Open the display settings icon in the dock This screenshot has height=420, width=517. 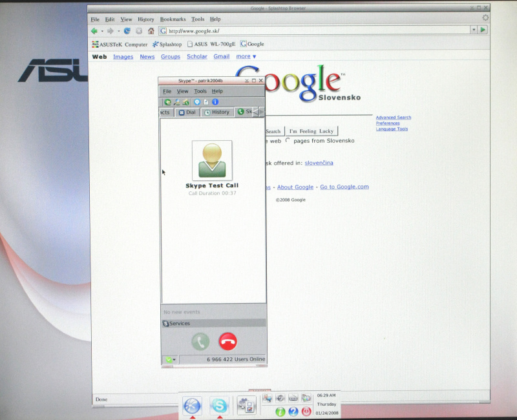click(x=306, y=398)
